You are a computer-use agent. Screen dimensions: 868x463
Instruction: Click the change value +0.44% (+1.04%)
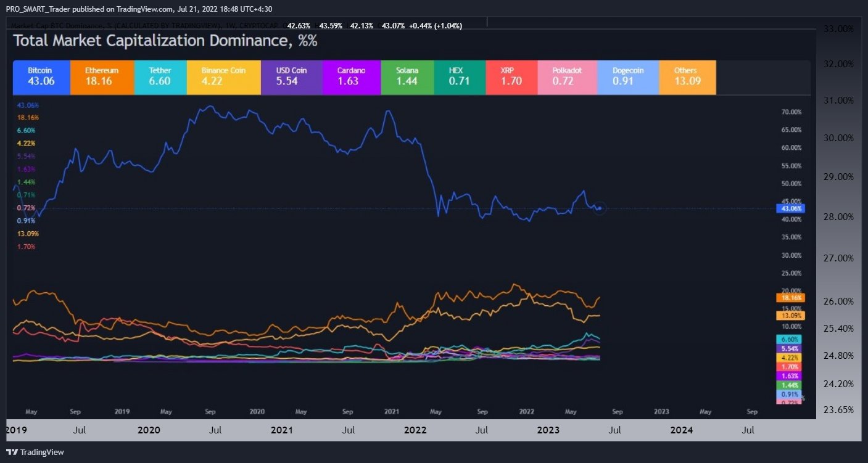pyautogui.click(x=436, y=25)
